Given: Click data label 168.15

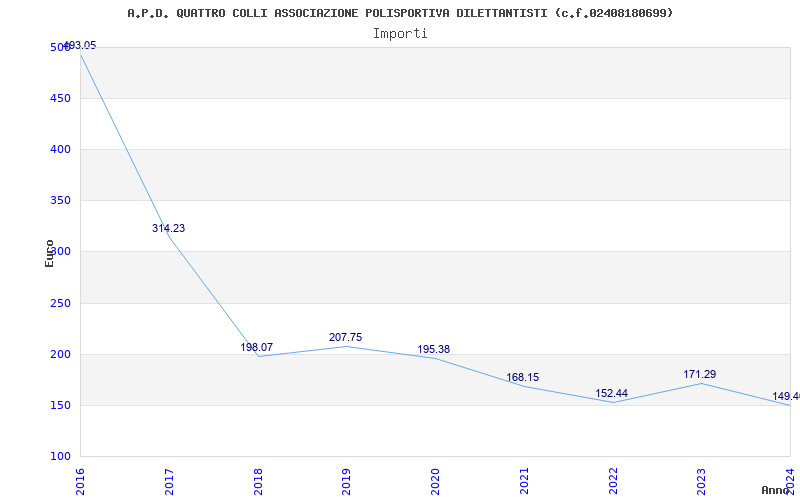Looking at the screenshot, I should click(x=522, y=378).
